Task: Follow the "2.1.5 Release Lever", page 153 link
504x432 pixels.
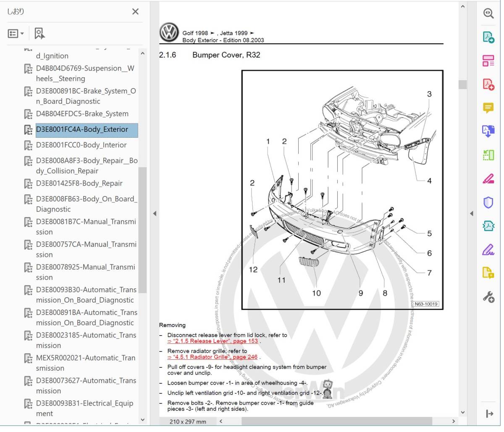Action: 213,341
